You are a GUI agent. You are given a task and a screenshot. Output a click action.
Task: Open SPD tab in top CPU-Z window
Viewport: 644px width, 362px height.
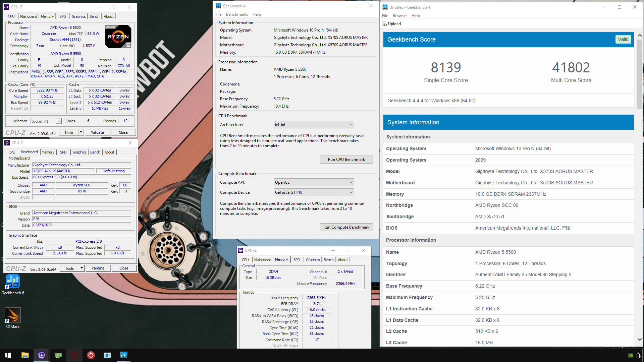pos(63,16)
